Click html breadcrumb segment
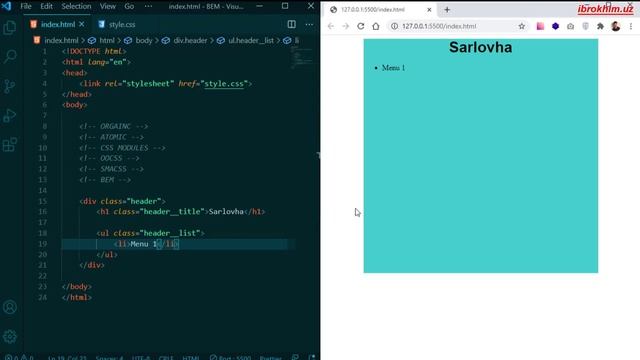 pyautogui.click(x=107, y=40)
